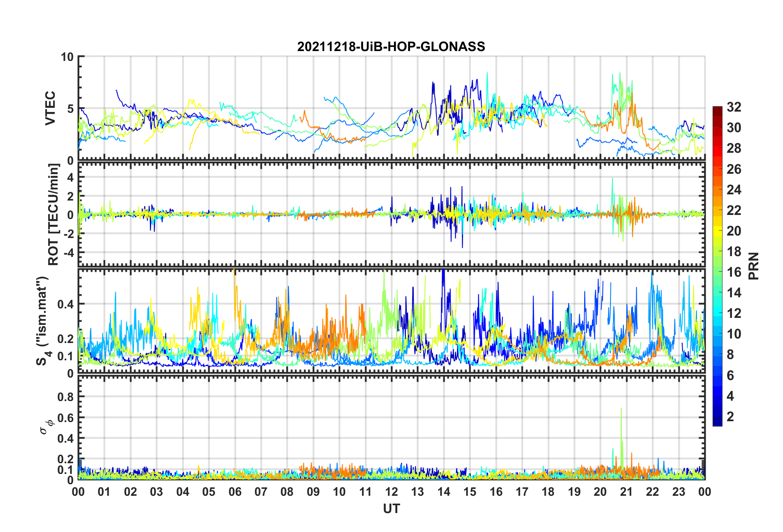The height and width of the screenshot is (532, 783).
Task: Click colorbar tick label 18
Action: coord(734,251)
